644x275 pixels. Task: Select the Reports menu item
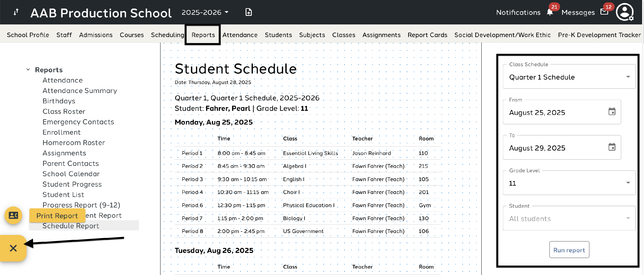coord(203,35)
